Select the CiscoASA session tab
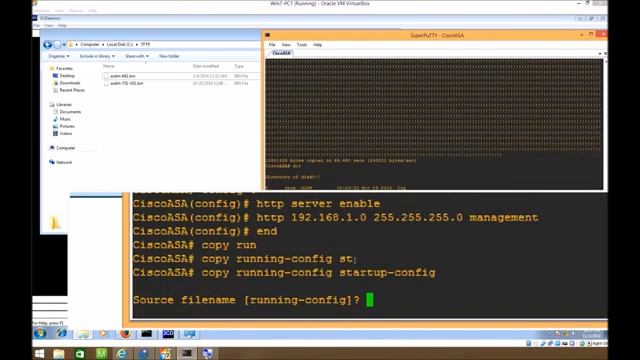The width and height of the screenshot is (640, 360). tap(281, 53)
